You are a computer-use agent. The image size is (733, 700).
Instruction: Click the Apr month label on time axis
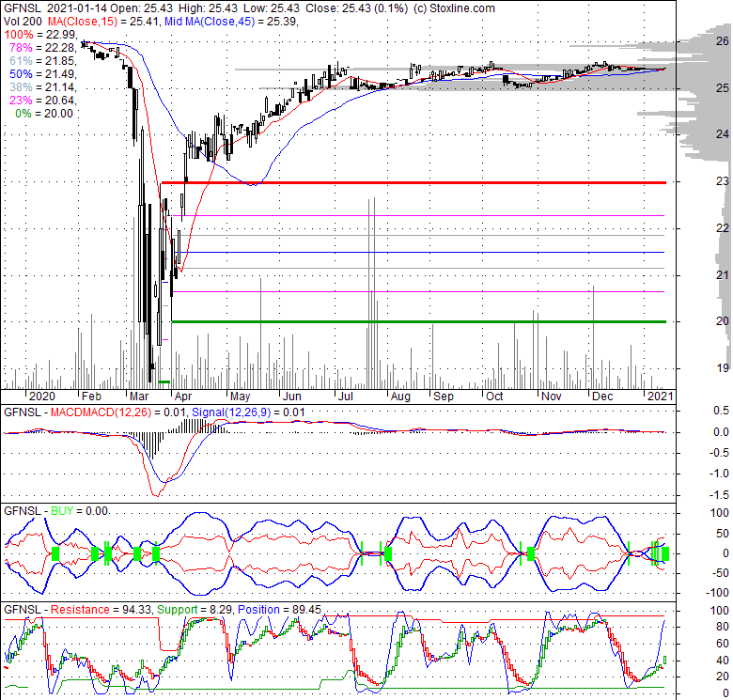tap(183, 397)
